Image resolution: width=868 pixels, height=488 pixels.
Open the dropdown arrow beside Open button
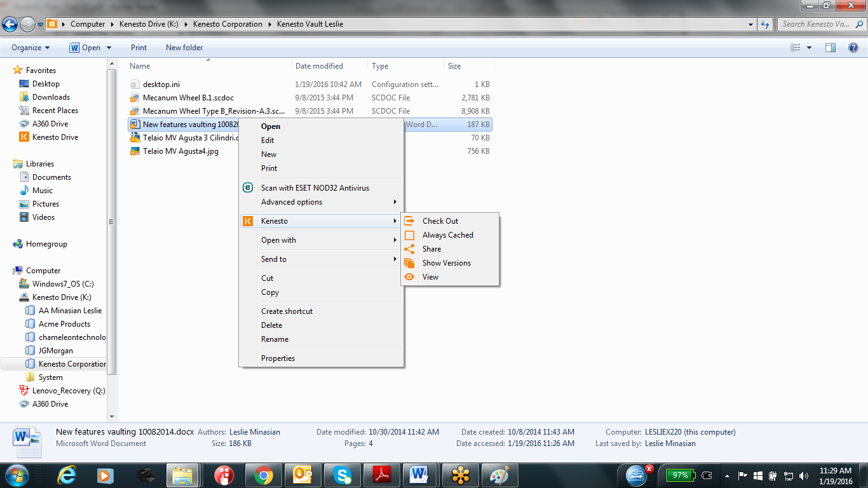pyautogui.click(x=109, y=48)
